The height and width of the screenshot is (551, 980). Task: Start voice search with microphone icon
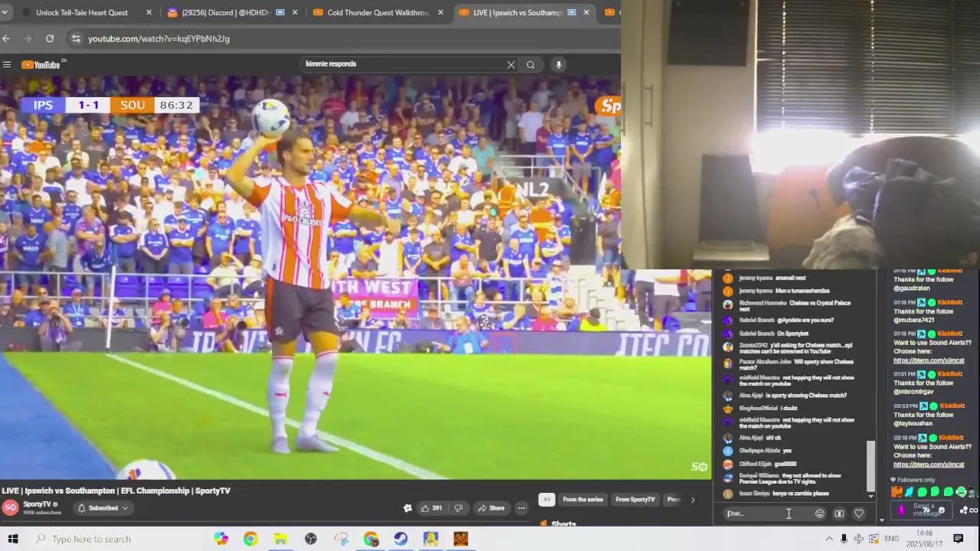coord(558,65)
